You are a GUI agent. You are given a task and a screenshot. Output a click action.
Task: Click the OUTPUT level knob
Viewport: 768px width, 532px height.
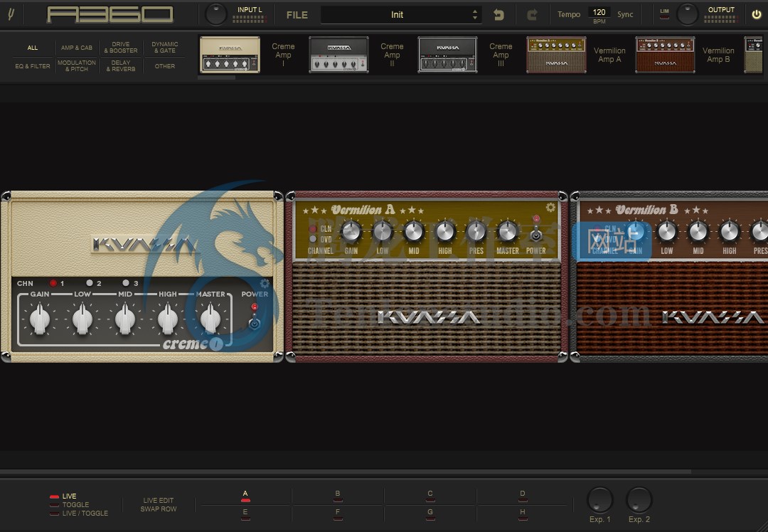pos(687,14)
